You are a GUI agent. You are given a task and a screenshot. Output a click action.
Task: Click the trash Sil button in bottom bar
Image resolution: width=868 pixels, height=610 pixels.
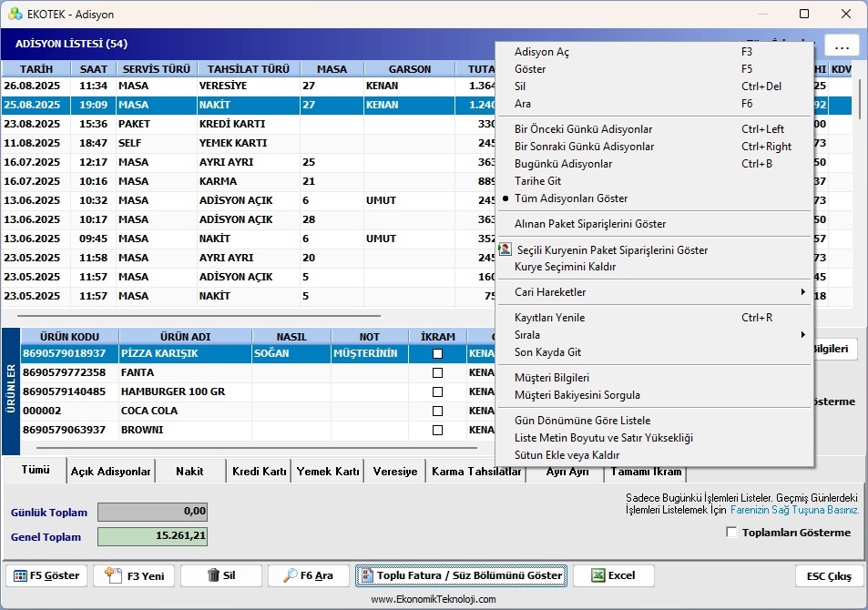click(221, 575)
